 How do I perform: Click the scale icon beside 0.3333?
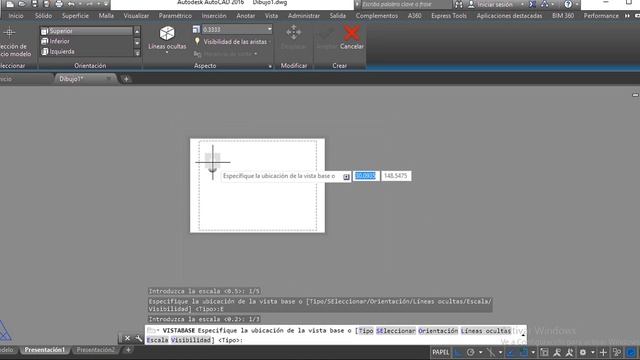click(196, 29)
